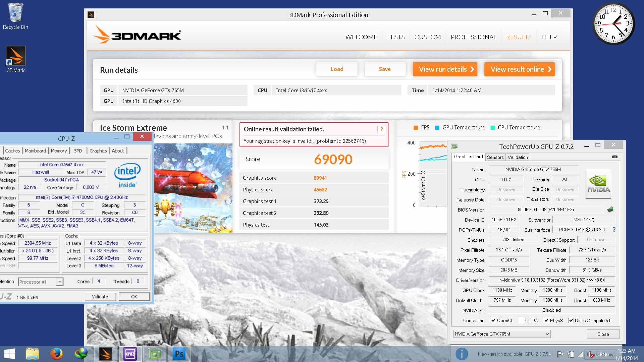This screenshot has height=362, width=644.
Task: Click View run details button
Action: 445,69
